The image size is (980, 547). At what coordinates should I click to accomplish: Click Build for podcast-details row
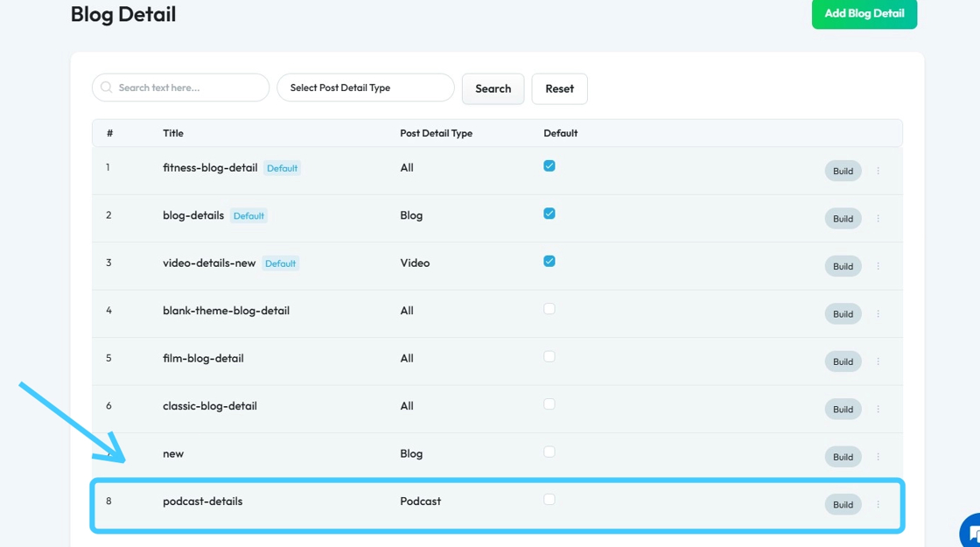point(843,504)
